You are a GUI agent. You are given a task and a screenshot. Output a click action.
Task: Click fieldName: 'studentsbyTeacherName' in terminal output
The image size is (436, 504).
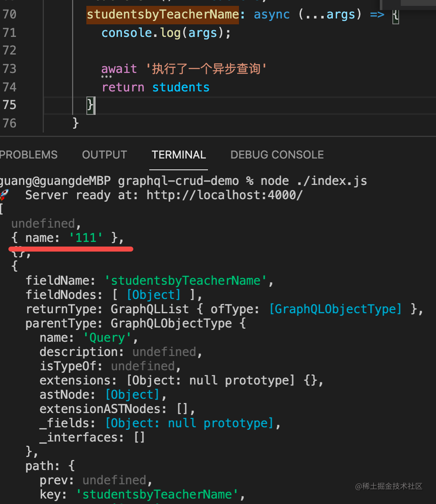(149, 280)
